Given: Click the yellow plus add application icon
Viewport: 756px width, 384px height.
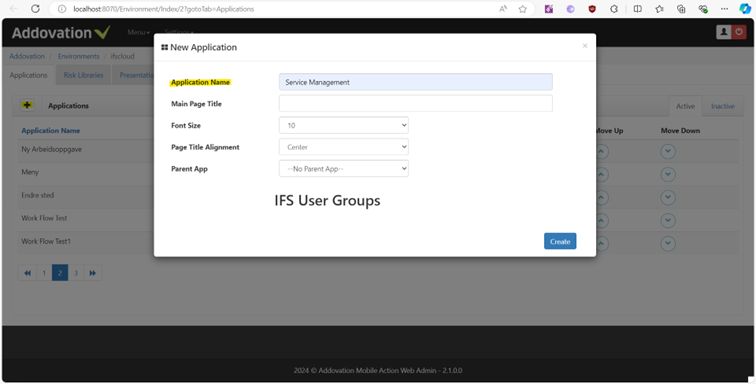Looking at the screenshot, I should pyautogui.click(x=27, y=105).
